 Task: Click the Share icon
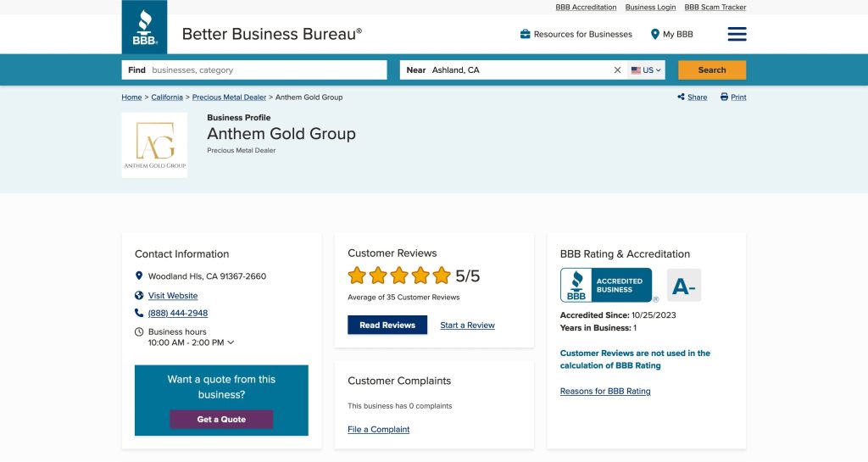coord(682,97)
